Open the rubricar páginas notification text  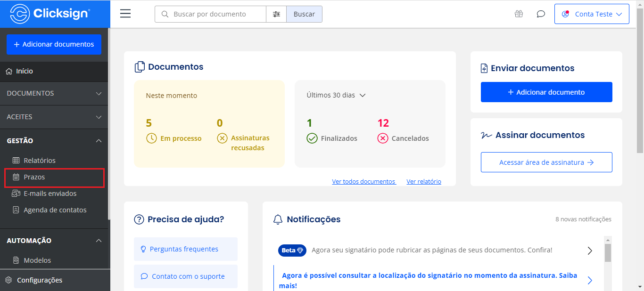click(x=432, y=250)
